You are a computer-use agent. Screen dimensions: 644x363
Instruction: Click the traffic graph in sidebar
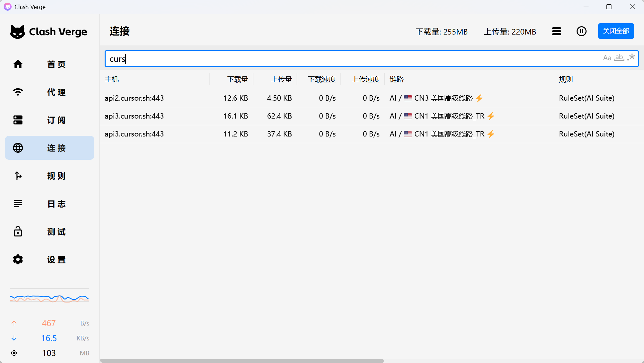[x=49, y=298]
